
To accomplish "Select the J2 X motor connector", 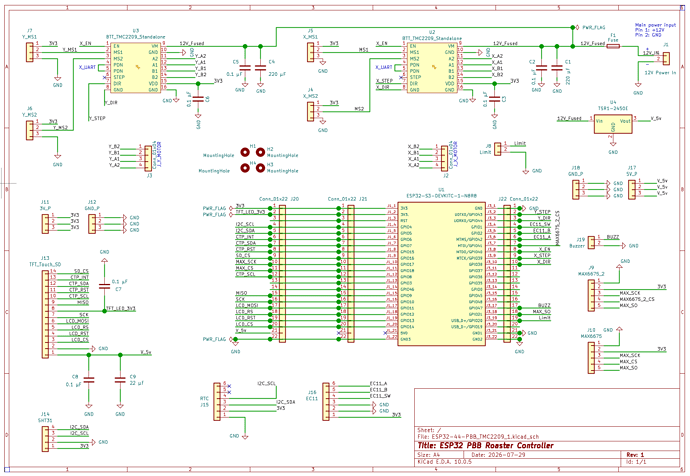I will click(x=444, y=158).
